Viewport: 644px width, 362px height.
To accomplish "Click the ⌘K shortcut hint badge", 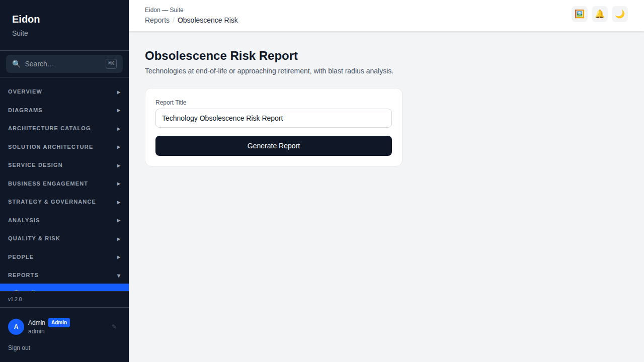I will click(x=111, y=64).
